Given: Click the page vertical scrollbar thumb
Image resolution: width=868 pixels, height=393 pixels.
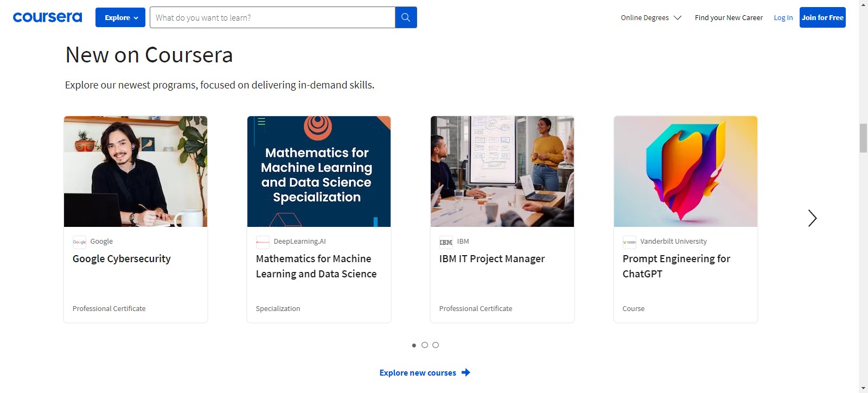Looking at the screenshot, I should pos(863,138).
